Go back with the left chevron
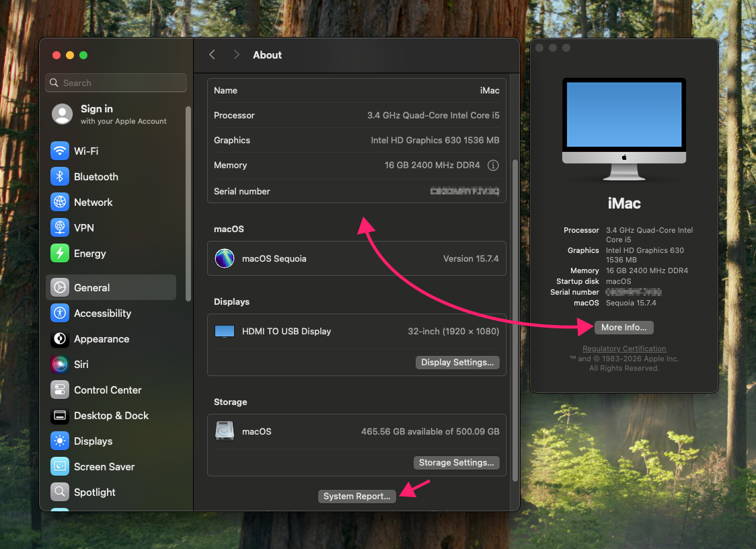 tap(212, 55)
